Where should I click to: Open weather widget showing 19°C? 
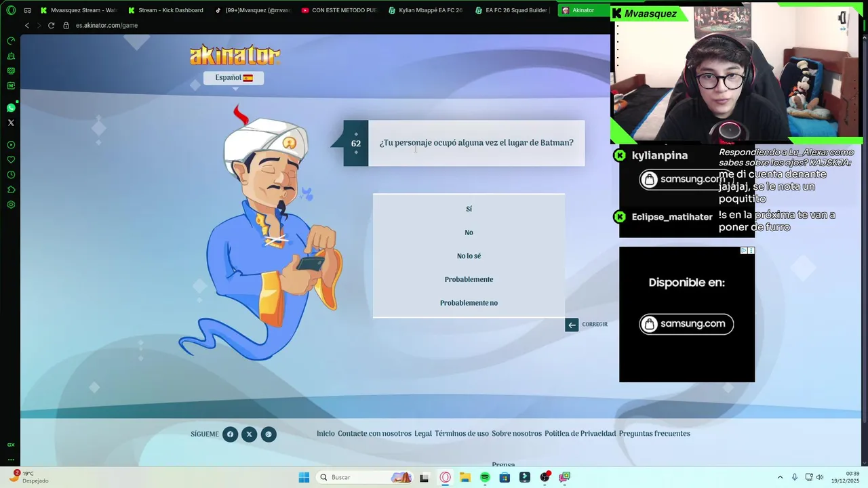pos(27,477)
